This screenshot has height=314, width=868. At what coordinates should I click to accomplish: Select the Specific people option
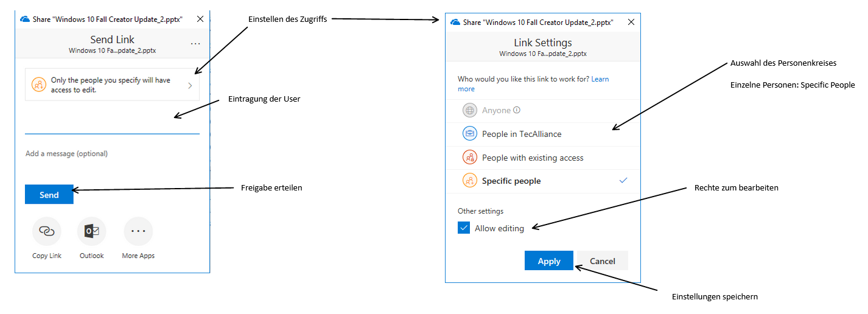point(511,181)
